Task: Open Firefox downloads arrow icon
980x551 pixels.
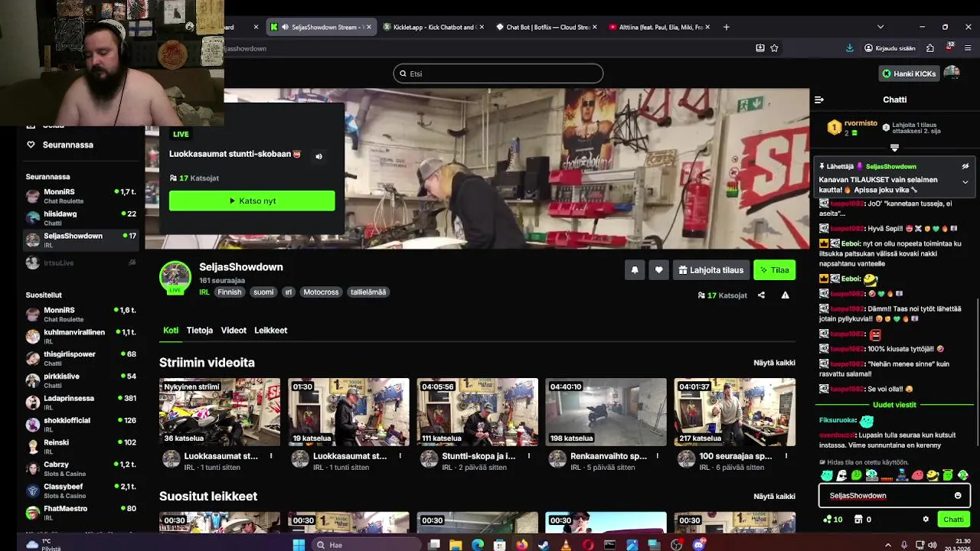Action: [x=850, y=48]
